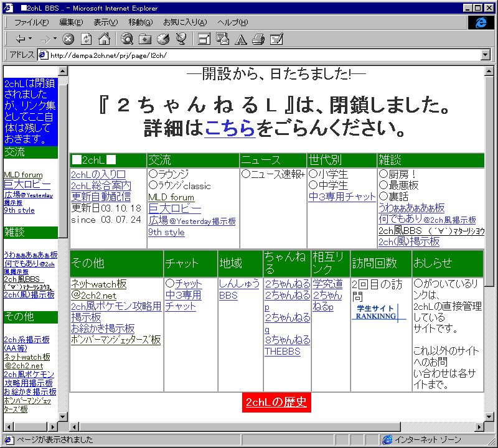Open the Back button history dropdown arrow
Image resolution: width=498 pixels, height=448 pixels.
(31, 39)
